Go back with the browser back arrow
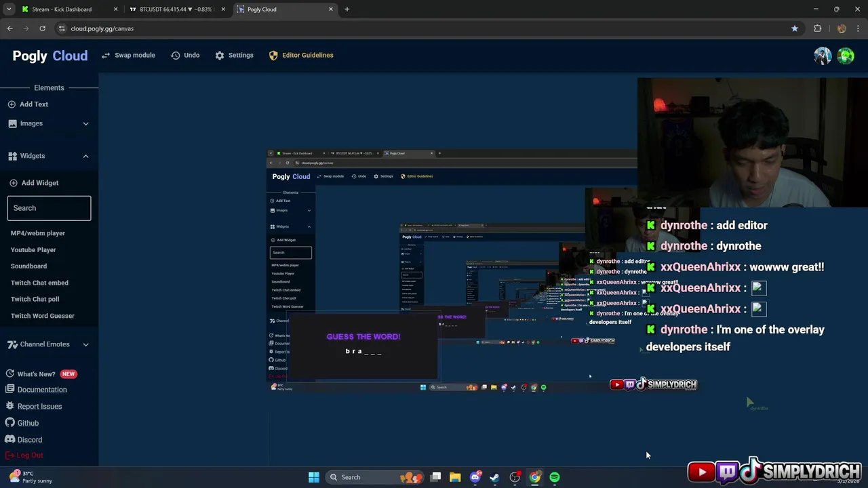This screenshot has height=488, width=868. coord(9,28)
